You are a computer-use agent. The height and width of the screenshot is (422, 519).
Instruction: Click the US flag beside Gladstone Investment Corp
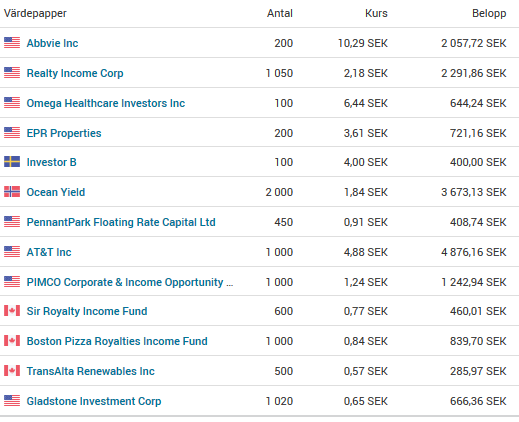point(12,401)
